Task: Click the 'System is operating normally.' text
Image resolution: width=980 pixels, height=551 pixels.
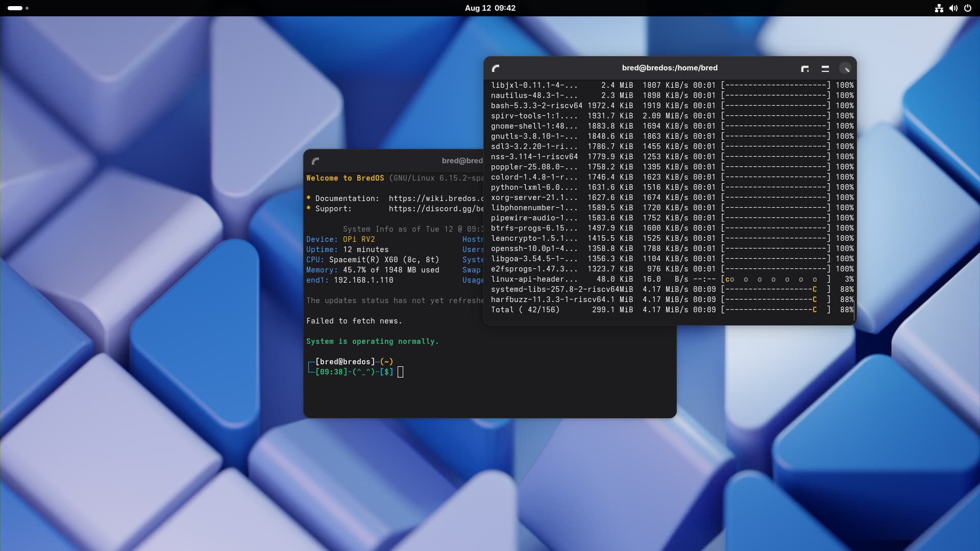Action: 372,341
